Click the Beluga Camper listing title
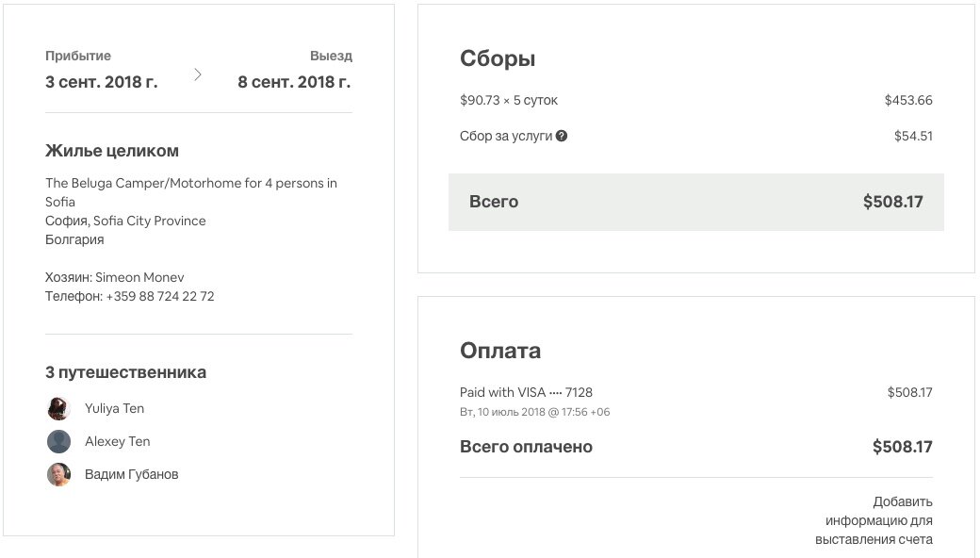The width and height of the screenshot is (980, 558). [x=190, y=183]
